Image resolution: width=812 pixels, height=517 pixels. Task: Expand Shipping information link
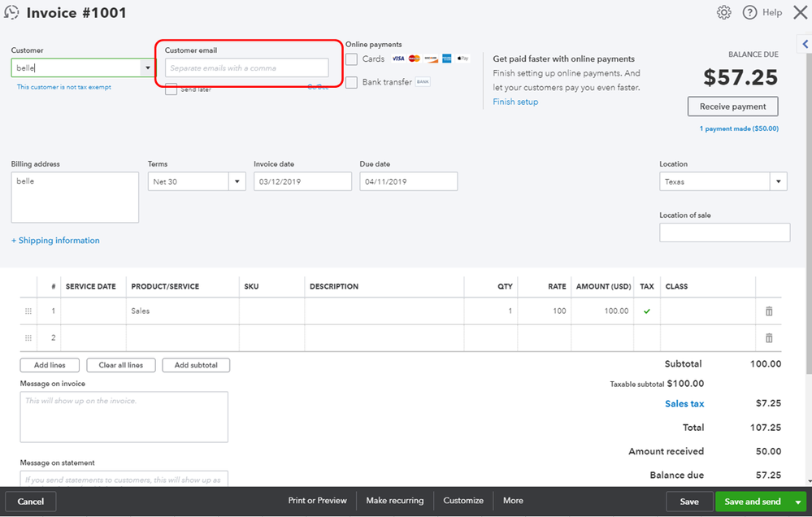[x=55, y=241]
